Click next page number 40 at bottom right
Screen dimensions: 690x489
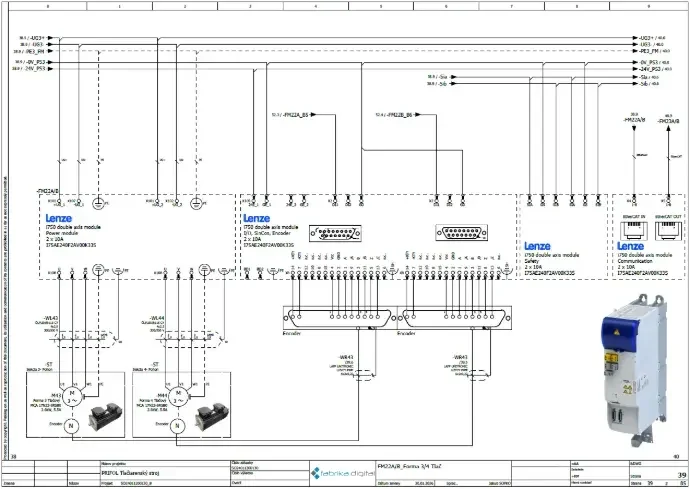tap(676, 457)
